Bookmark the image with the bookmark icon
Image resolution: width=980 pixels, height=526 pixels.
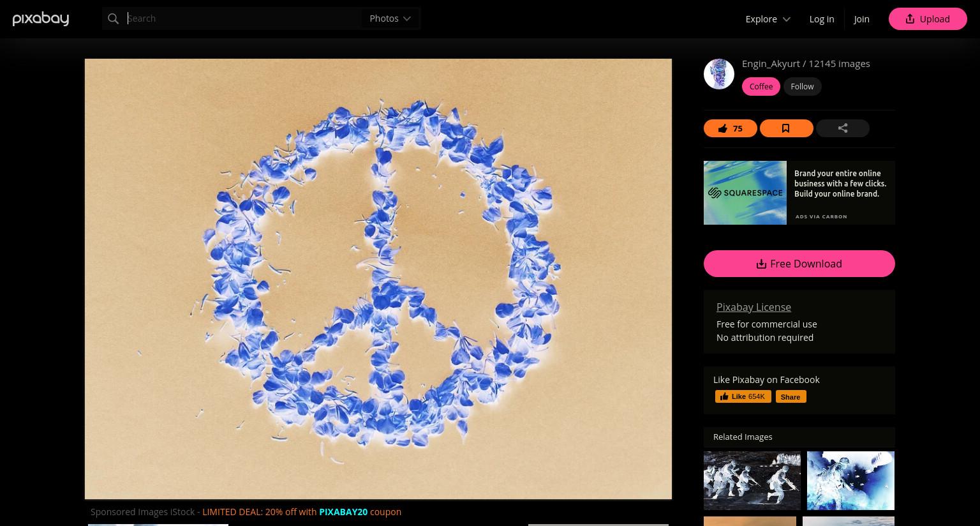click(x=786, y=128)
